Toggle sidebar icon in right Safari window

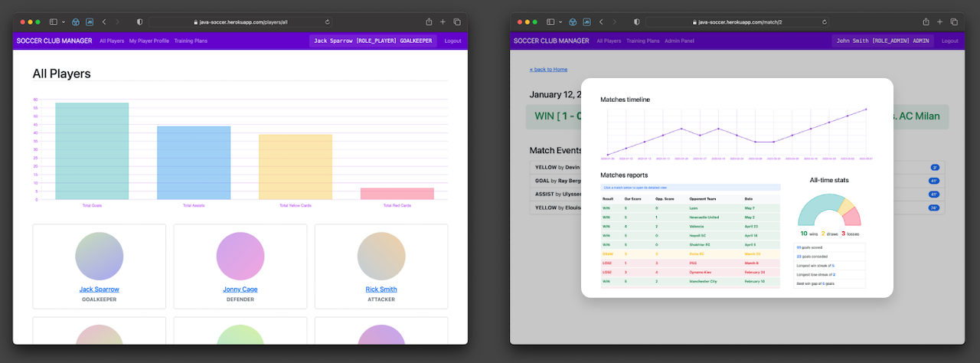pos(550,22)
